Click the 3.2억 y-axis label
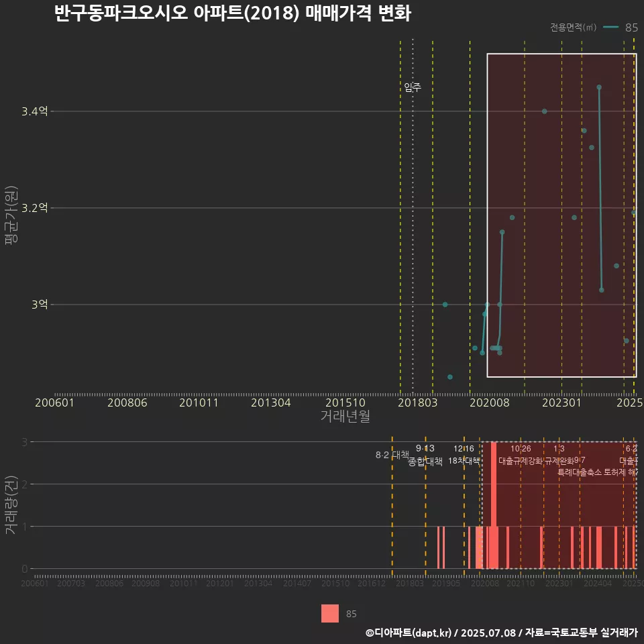Viewport: 644px width, 644px height. click(x=34, y=208)
